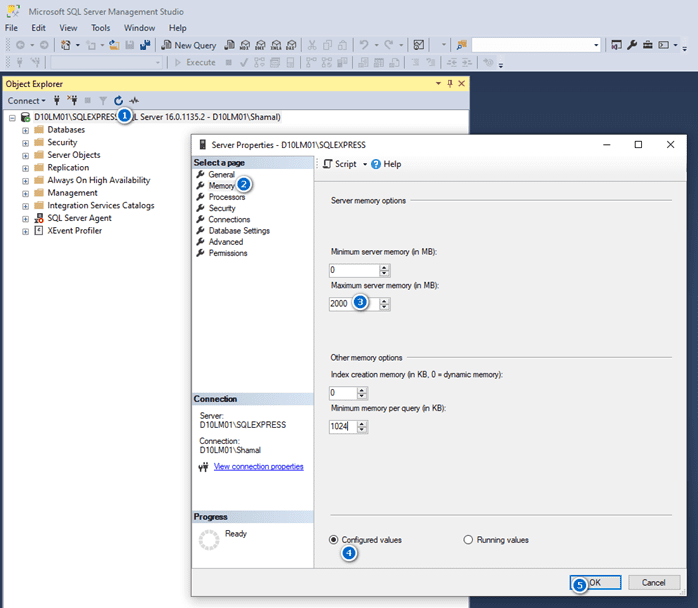Open the search combo box dropdown in toolbar
Viewport: 698px width, 608px height.
[x=596, y=45]
